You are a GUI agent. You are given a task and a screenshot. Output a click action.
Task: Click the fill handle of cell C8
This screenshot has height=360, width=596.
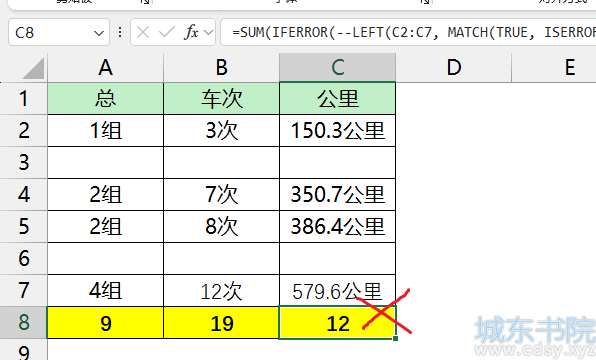tap(395, 338)
